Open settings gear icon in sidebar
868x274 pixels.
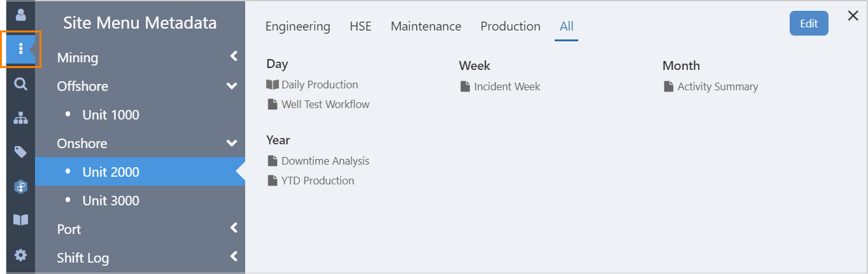(x=21, y=255)
